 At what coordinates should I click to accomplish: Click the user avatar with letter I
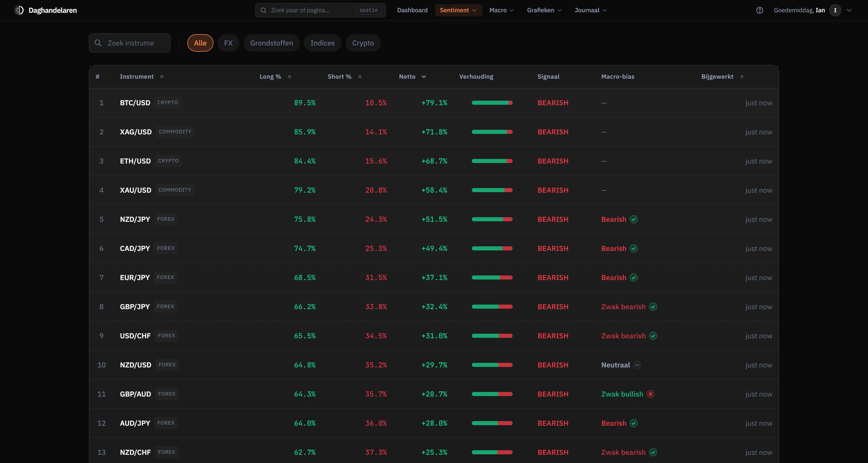point(835,10)
